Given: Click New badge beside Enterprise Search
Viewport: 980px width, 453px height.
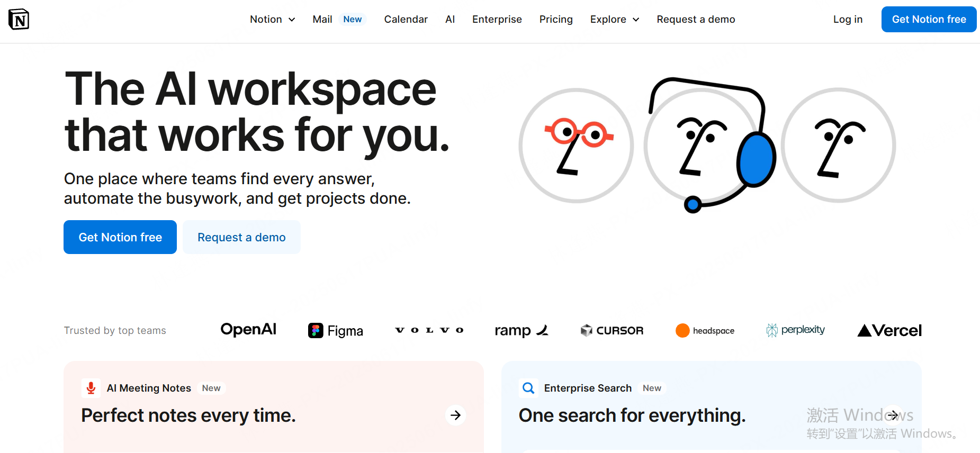Looking at the screenshot, I should [652, 388].
